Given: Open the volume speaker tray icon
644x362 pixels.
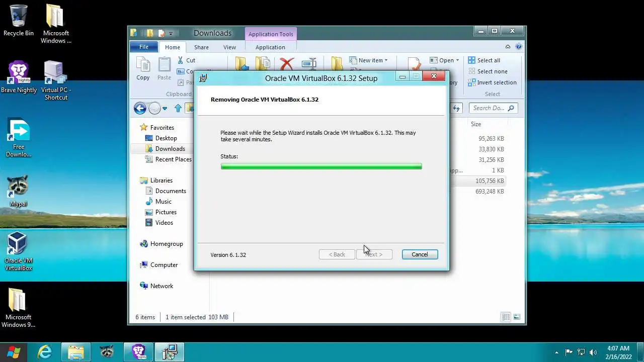Looking at the screenshot, I should click(593, 352).
